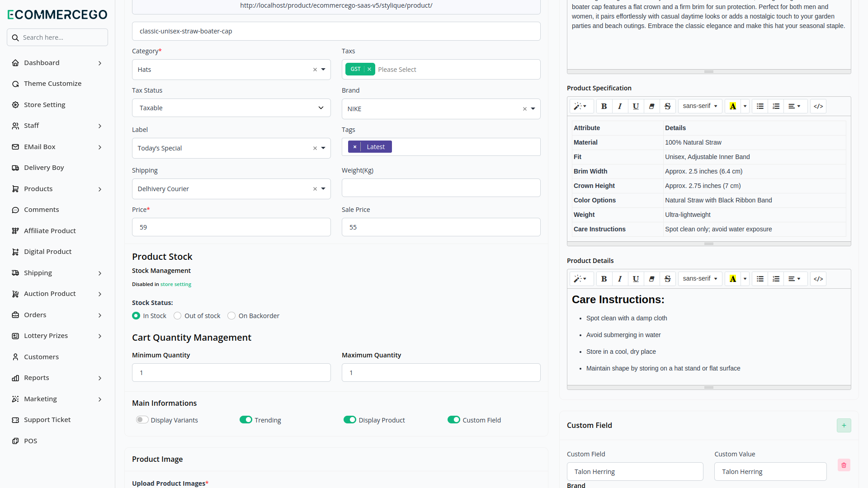Click ordered list icon in Product Details toolbar
This screenshot has height=488, width=868.
pyautogui.click(x=776, y=279)
